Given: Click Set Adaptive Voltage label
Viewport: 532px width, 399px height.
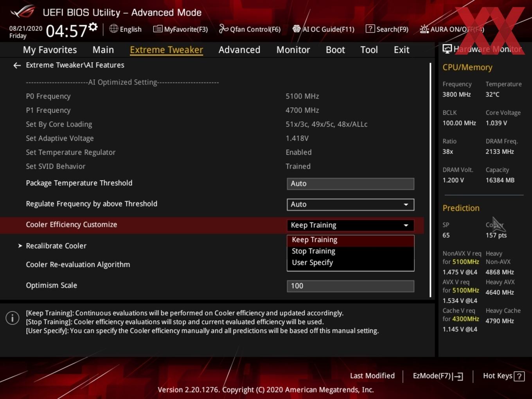Looking at the screenshot, I should (59, 138).
